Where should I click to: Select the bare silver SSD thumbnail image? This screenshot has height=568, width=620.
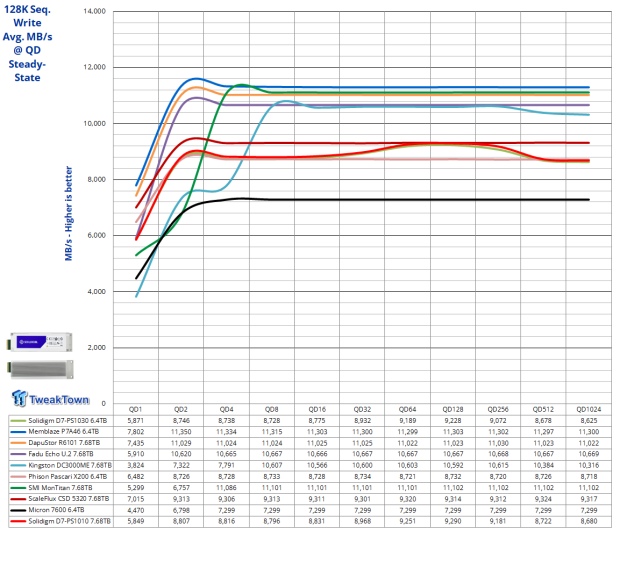[x=40, y=369]
